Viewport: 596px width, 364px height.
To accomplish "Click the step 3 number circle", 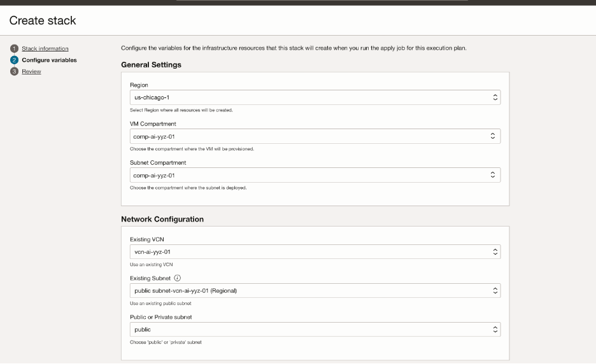I will pyautogui.click(x=13, y=72).
